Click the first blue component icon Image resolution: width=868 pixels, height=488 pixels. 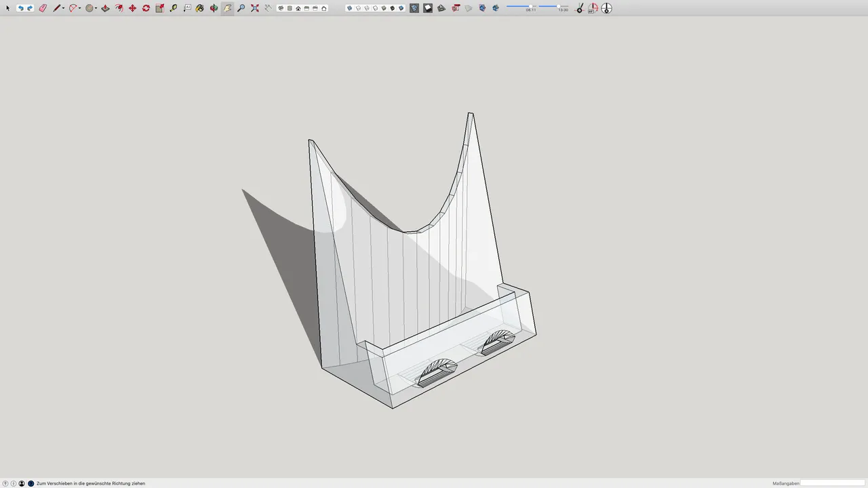482,8
